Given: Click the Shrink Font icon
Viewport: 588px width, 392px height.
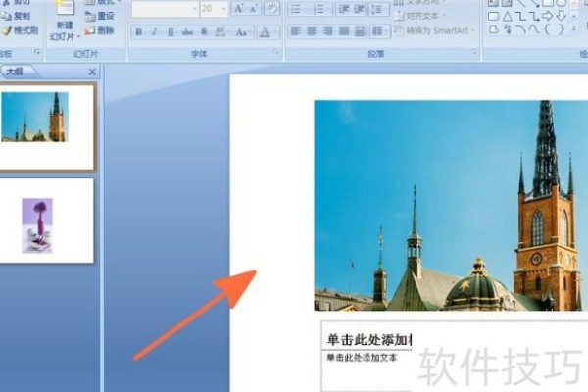Looking at the screenshot, I should [254, 9].
